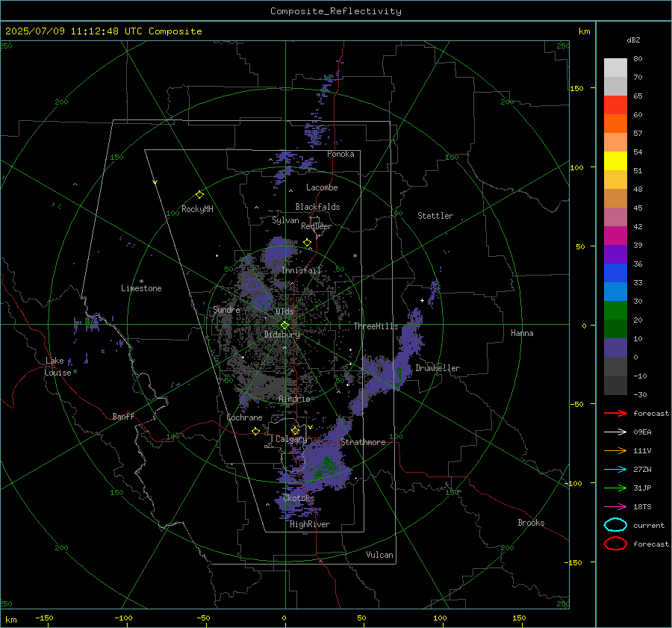Click the RedDeer city label
672x628 pixels.
(x=317, y=226)
